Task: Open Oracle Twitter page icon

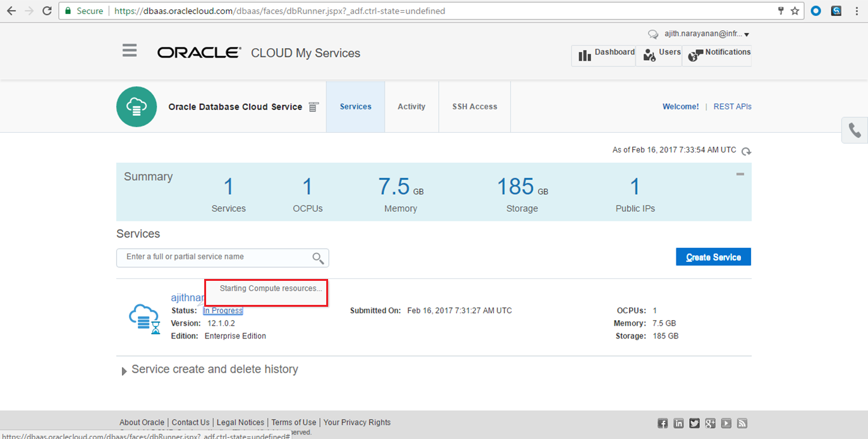Action: tap(695, 423)
